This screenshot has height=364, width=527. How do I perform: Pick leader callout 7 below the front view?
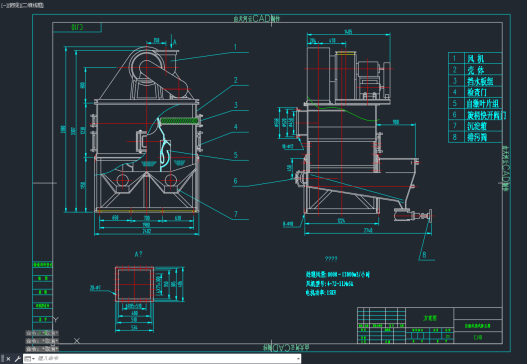pos(236,214)
